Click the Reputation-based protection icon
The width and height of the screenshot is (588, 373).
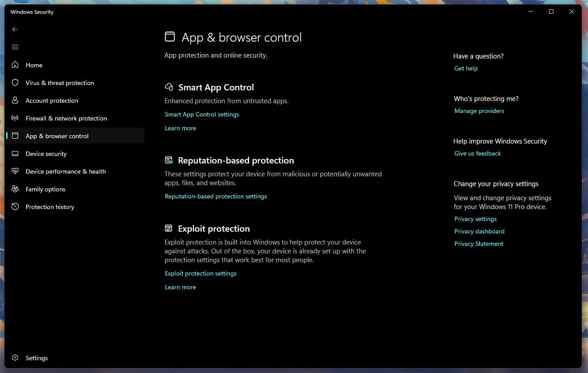[x=169, y=160]
